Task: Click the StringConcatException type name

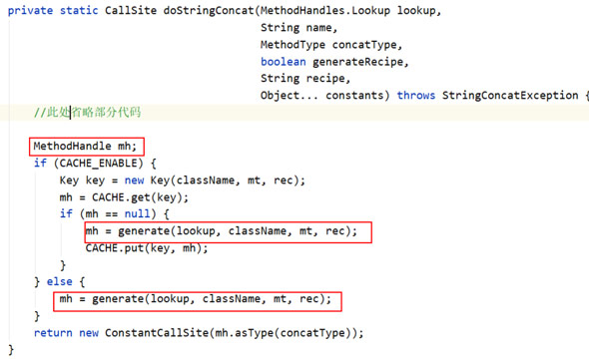Action: point(510,96)
